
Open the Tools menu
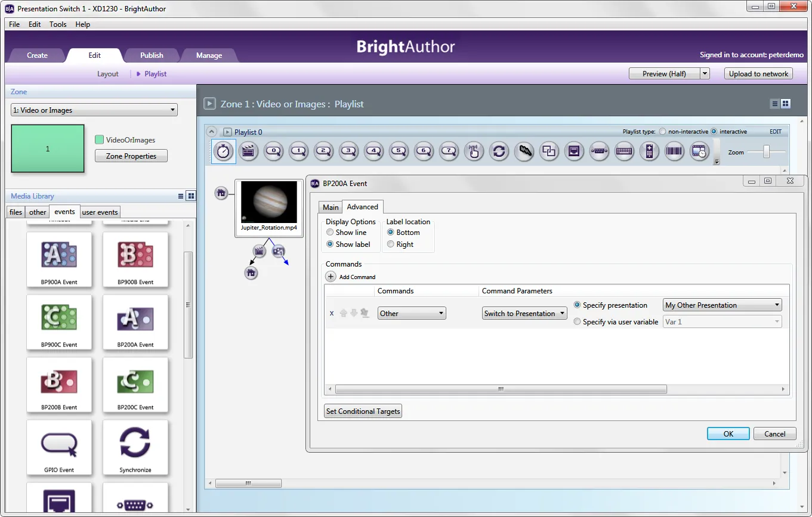click(58, 24)
